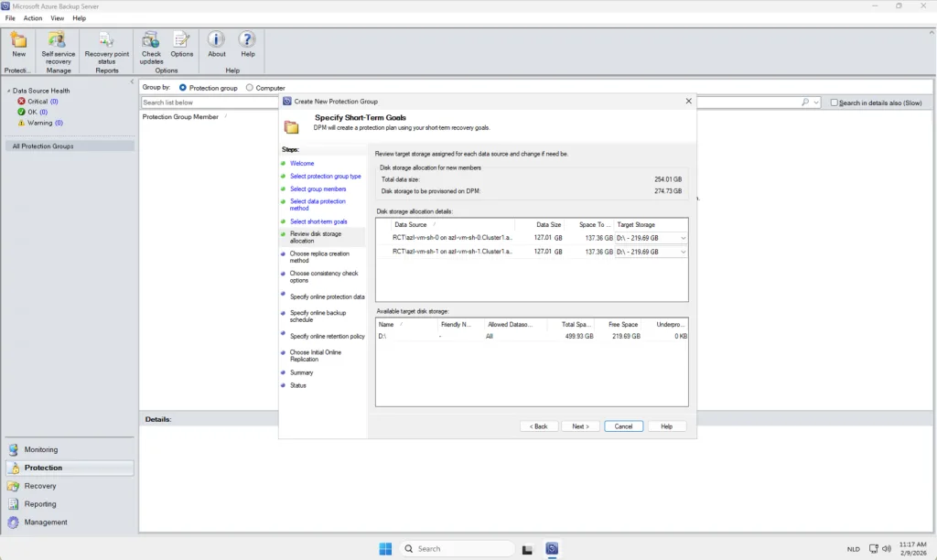Select the Computer radio button

pos(250,88)
